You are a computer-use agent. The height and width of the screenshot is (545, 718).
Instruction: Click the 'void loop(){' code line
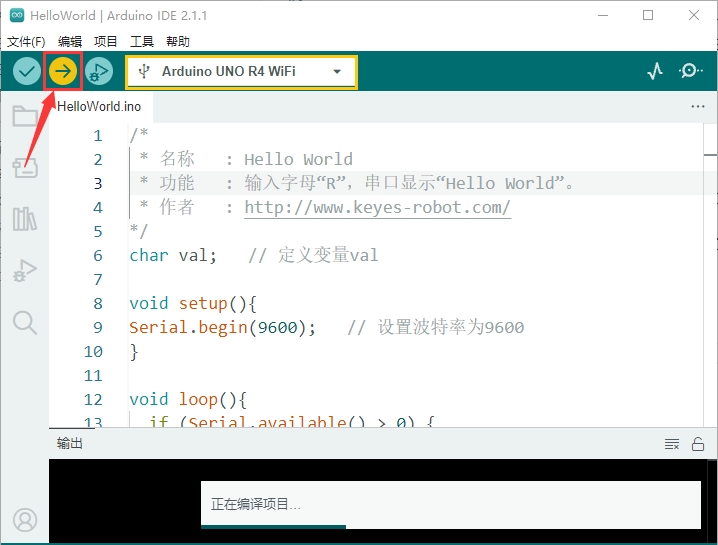click(188, 399)
